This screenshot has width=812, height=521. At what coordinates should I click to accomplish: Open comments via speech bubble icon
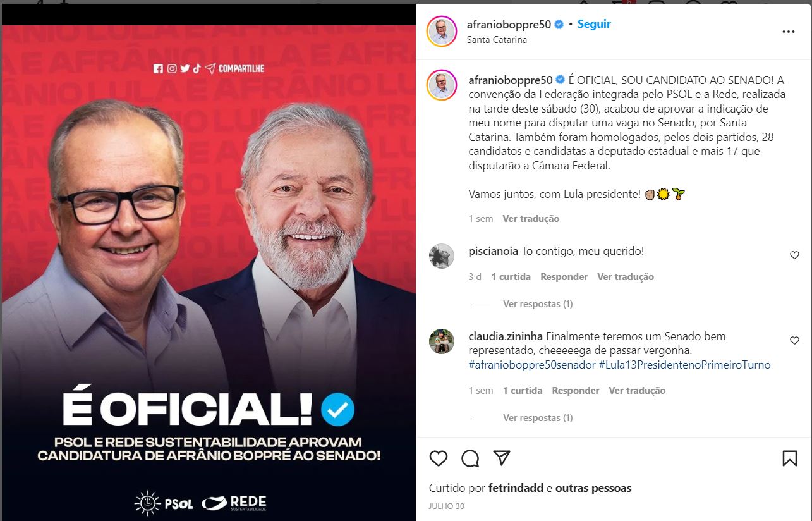point(470,458)
